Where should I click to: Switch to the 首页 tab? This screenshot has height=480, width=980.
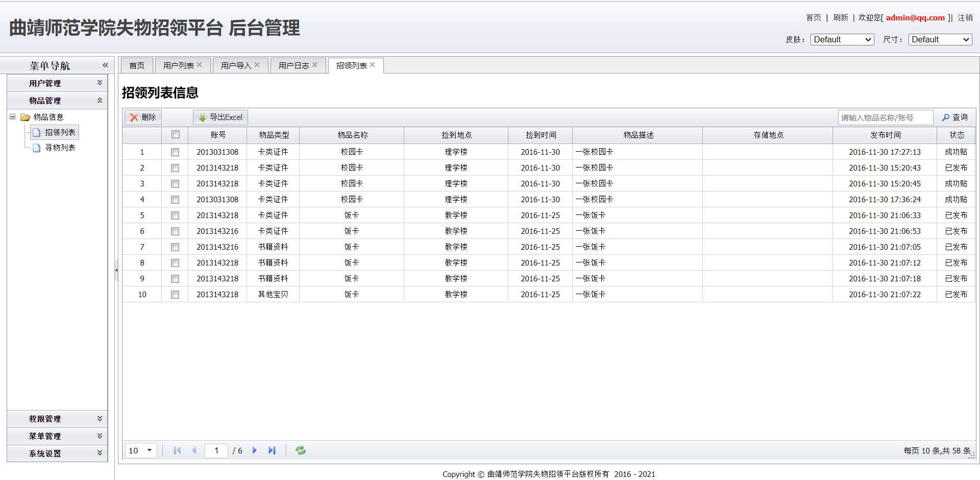(137, 65)
